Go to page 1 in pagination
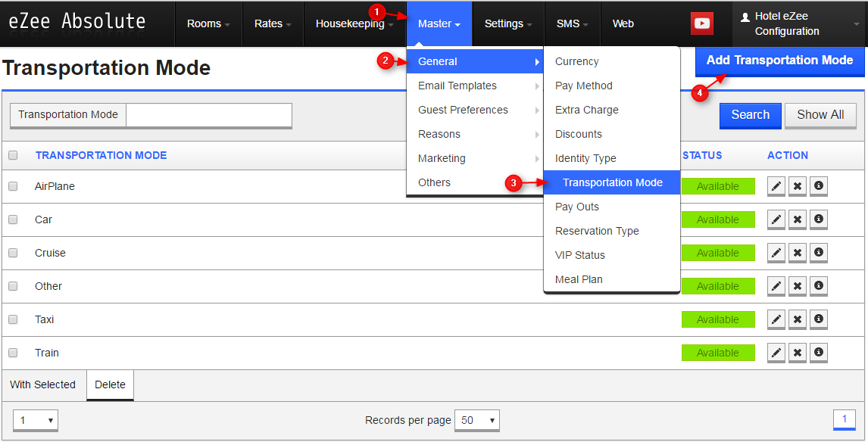Screen dimensions: 868x442 (845, 419)
